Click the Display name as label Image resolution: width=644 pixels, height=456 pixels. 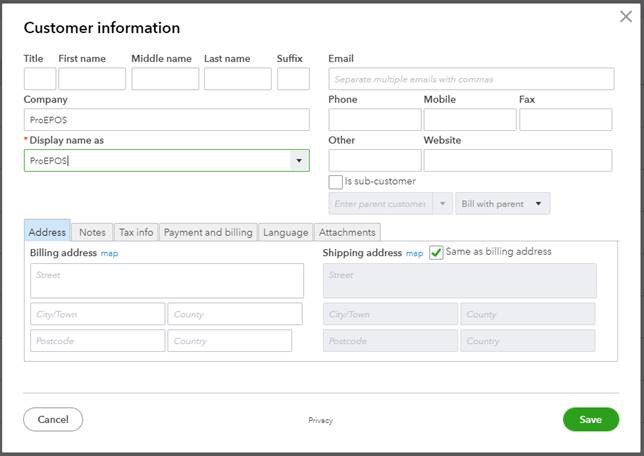pos(67,140)
